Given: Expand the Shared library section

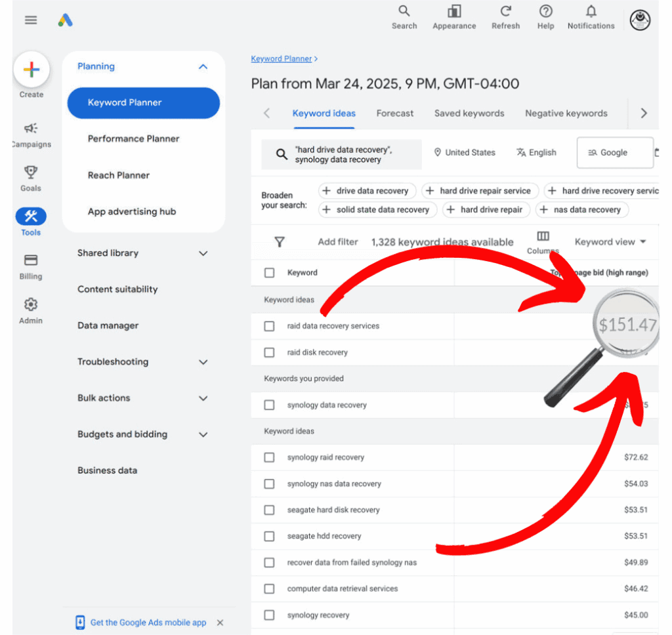Looking at the screenshot, I should click(203, 253).
